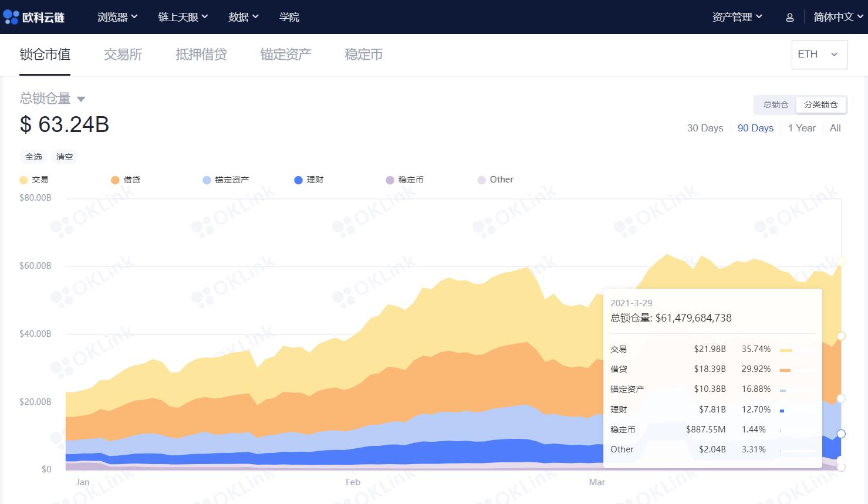Image resolution: width=868 pixels, height=504 pixels.
Task: Click the 全选 select-all button
Action: point(33,157)
